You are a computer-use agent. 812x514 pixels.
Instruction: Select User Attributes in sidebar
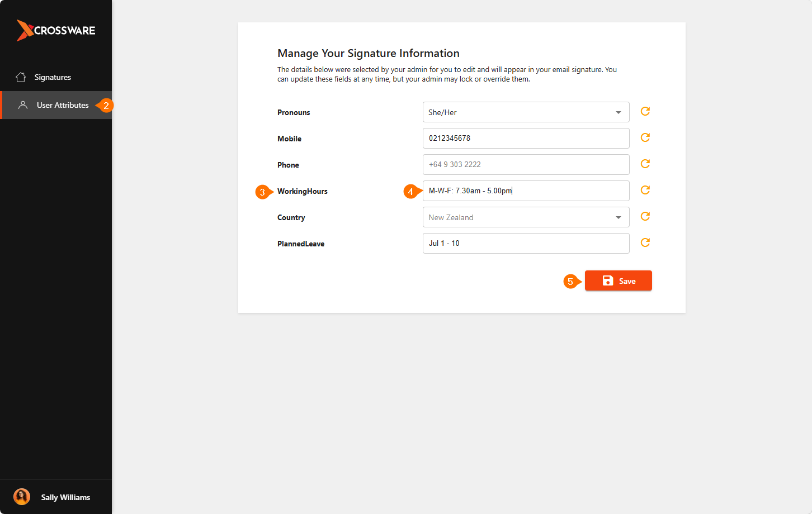coord(56,105)
